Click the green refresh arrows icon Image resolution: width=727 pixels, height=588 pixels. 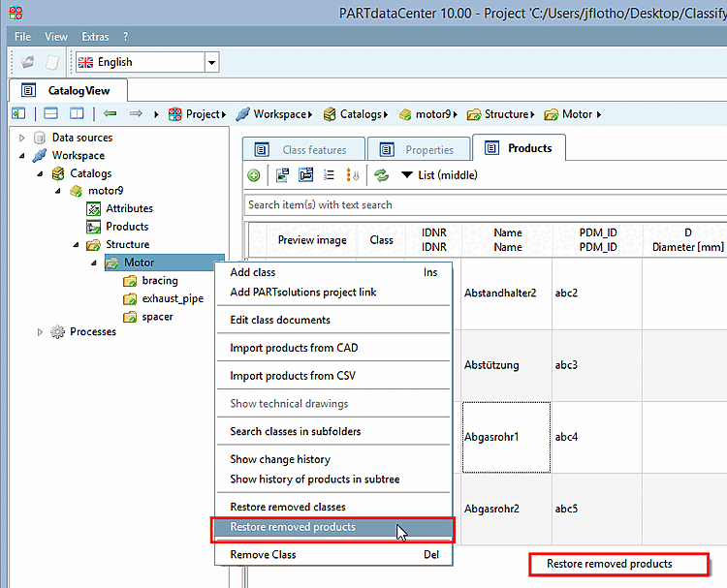point(381,175)
